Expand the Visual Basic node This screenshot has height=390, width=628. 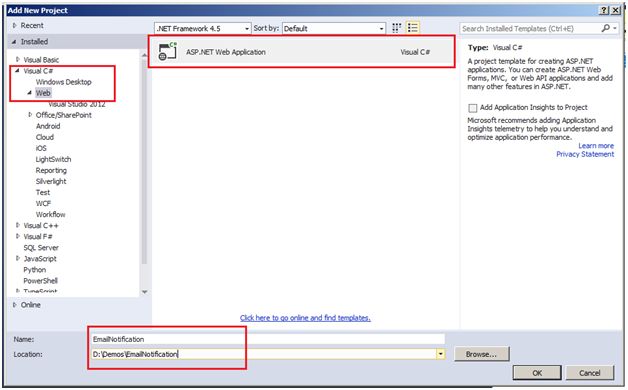click(18, 59)
